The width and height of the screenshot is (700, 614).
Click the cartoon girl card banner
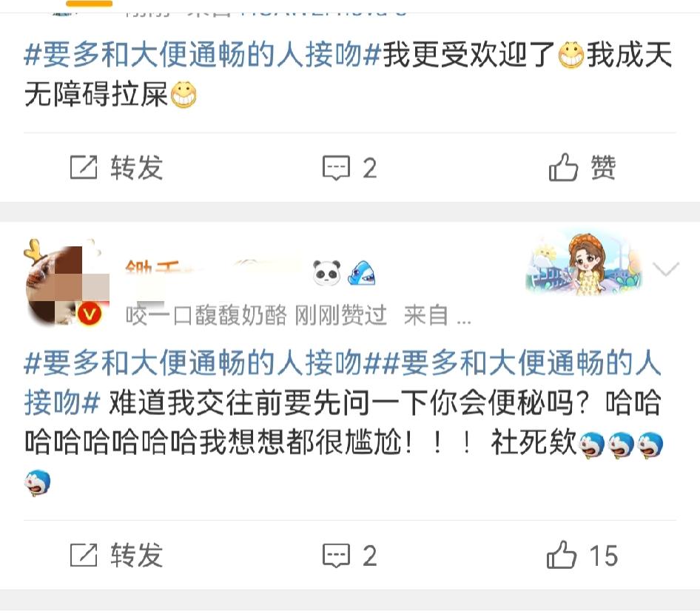(x=584, y=263)
